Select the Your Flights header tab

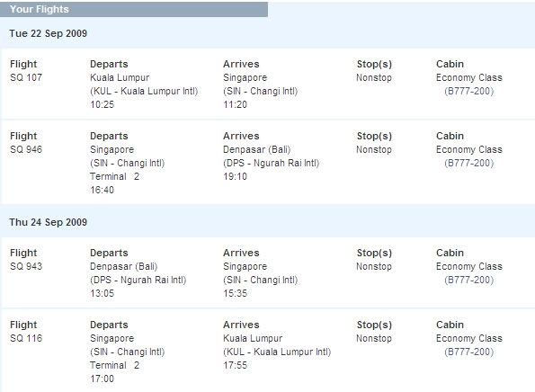134,9
